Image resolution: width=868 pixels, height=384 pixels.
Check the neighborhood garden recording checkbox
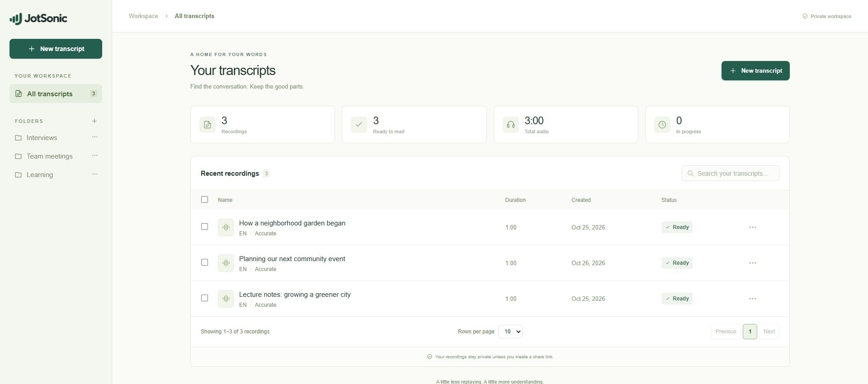205,227
